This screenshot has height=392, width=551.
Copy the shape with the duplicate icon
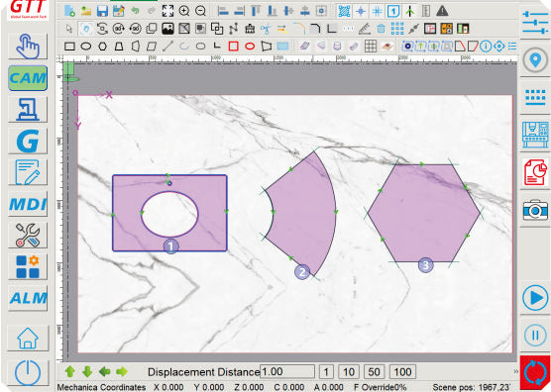point(152,29)
